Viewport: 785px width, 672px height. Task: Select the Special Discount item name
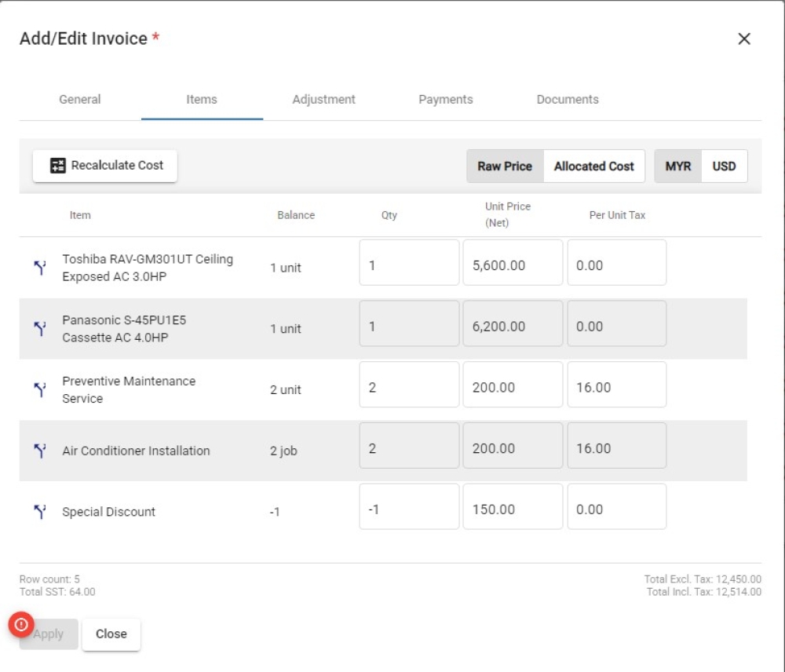(108, 512)
